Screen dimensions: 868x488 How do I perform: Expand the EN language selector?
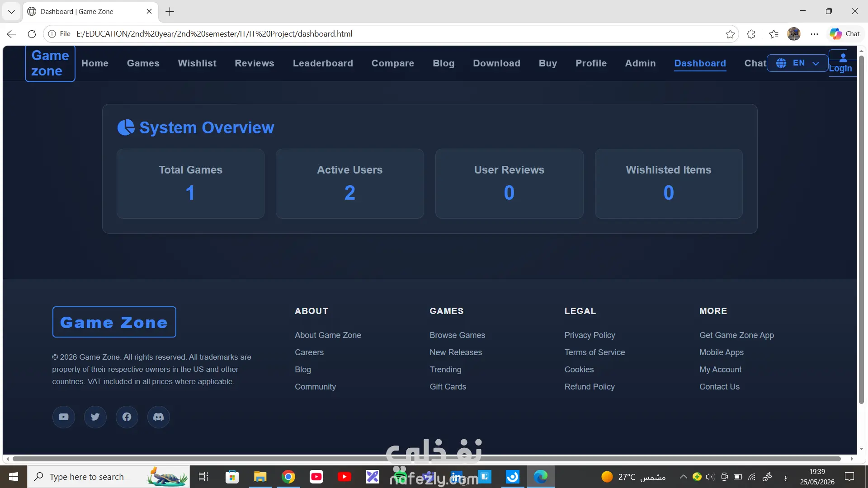coord(797,63)
